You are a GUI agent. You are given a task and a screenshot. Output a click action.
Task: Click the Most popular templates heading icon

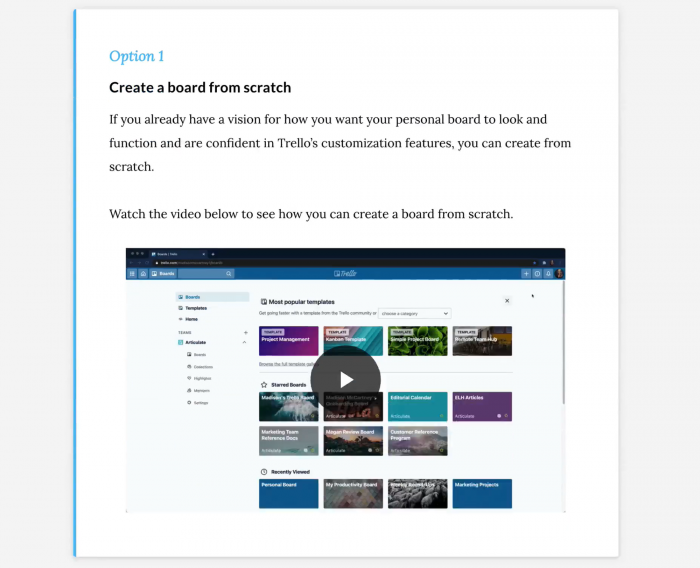click(264, 302)
